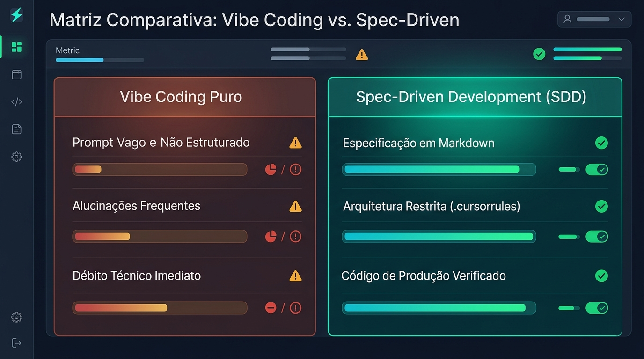The image size is (644, 359).
Task: Click the lightning bolt app logo
Action: (x=16, y=15)
